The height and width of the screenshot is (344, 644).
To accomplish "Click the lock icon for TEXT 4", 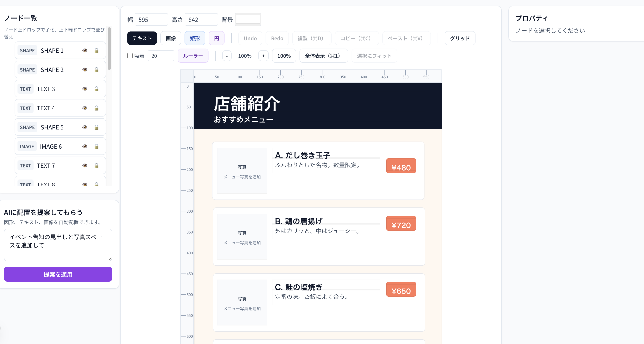I will (x=96, y=108).
